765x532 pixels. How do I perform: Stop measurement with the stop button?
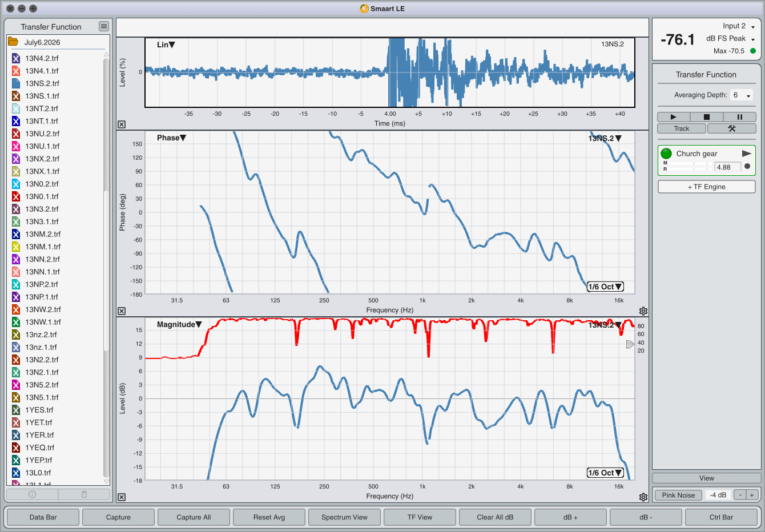click(x=706, y=117)
